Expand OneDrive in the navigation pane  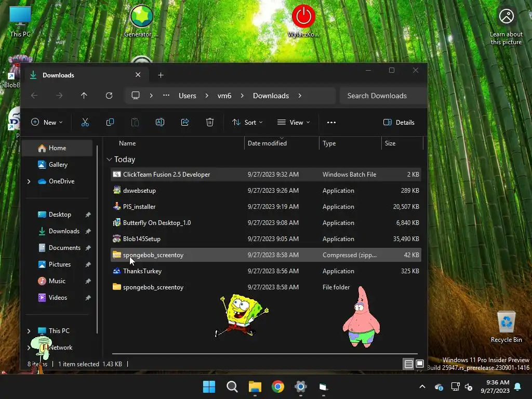(x=29, y=181)
